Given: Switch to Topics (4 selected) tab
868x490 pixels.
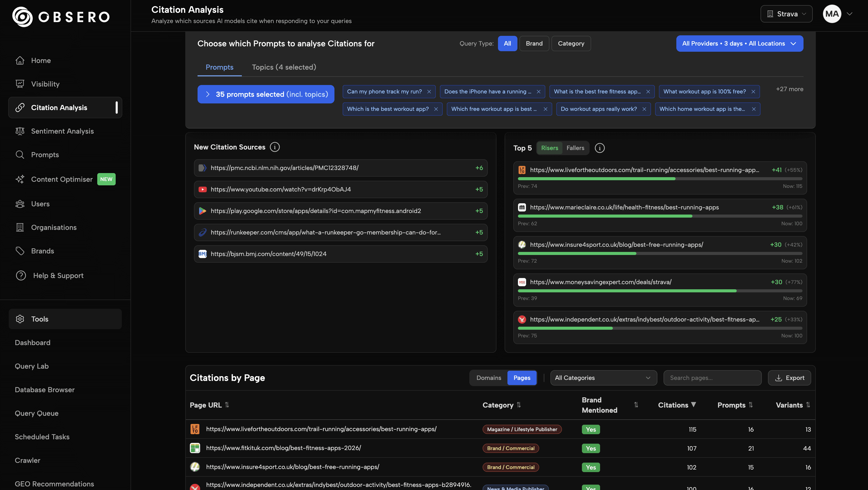Looking at the screenshot, I should pos(284,67).
